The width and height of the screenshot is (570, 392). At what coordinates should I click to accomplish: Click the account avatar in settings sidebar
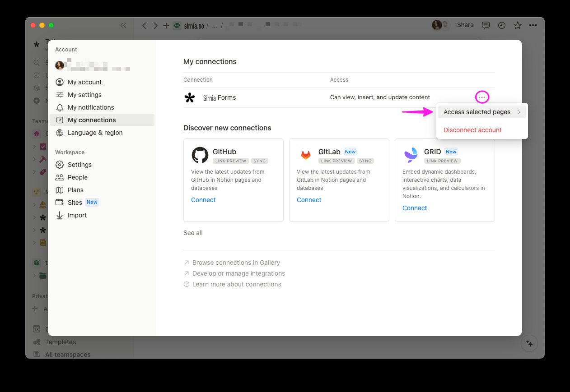click(60, 65)
